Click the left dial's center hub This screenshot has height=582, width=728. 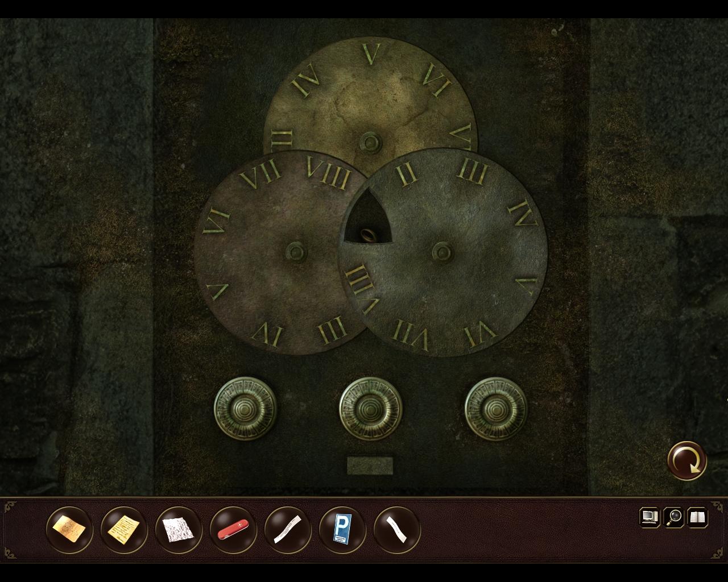click(295, 251)
